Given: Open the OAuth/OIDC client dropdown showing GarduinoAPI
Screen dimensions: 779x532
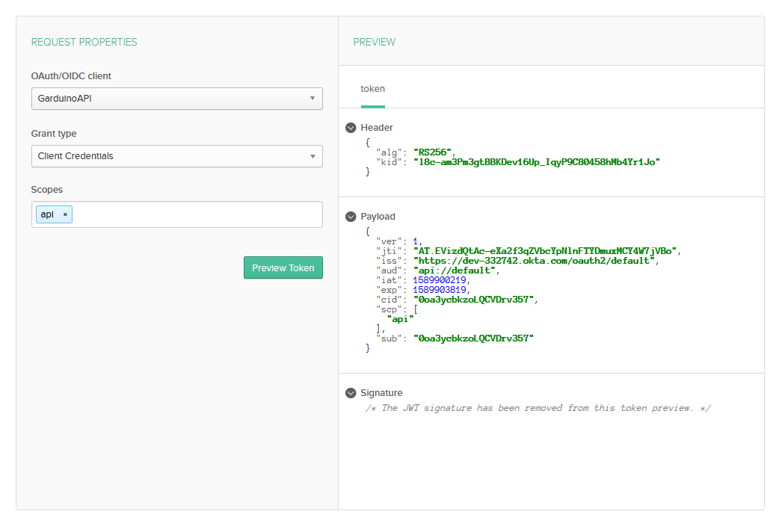Looking at the screenshot, I should coord(176,99).
